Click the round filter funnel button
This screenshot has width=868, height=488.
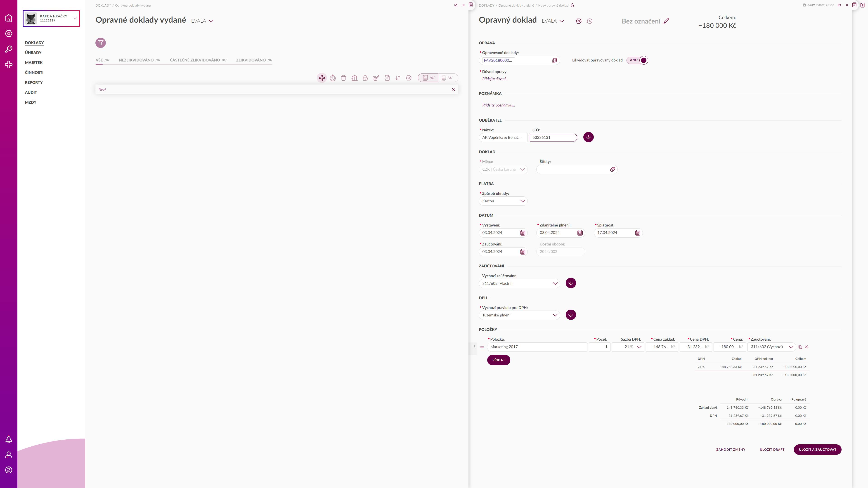coord(100,43)
